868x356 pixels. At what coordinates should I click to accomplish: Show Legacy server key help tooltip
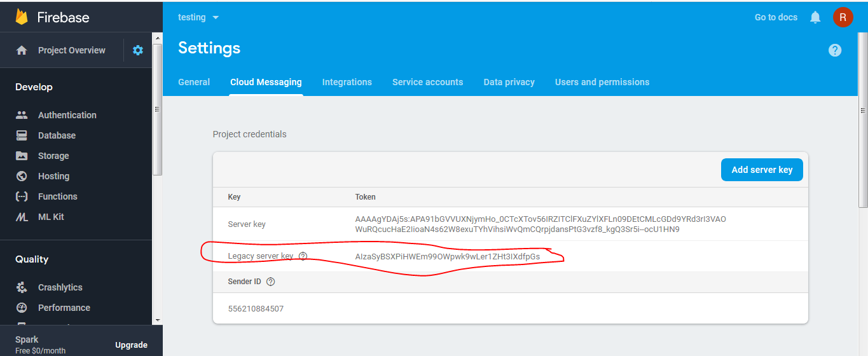click(x=303, y=256)
